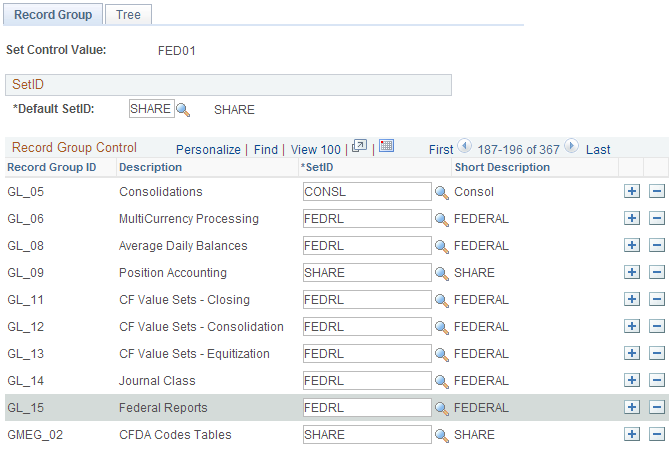Click the SetID field for GL_14 Journal Class
The height and width of the screenshot is (452, 671).
point(367,381)
